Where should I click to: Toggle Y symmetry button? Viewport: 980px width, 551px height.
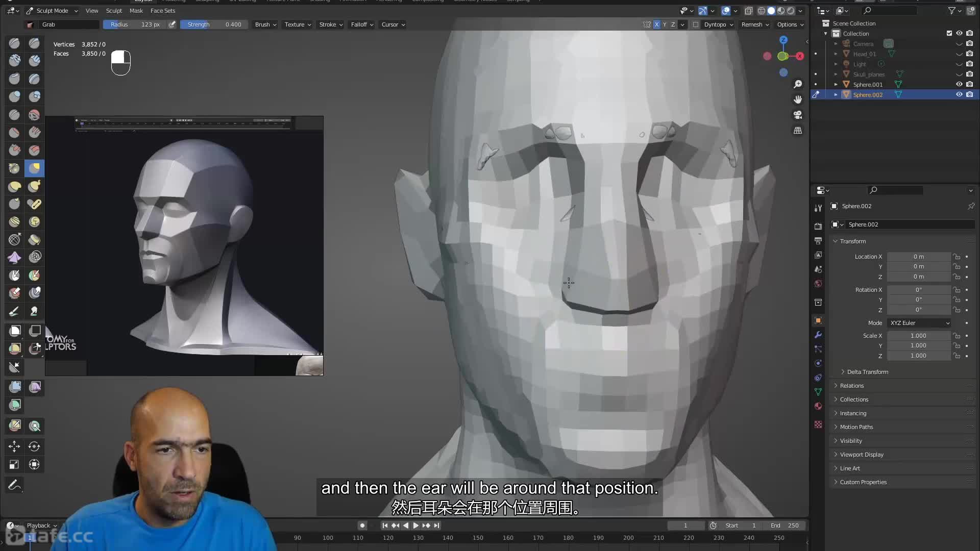665,24
